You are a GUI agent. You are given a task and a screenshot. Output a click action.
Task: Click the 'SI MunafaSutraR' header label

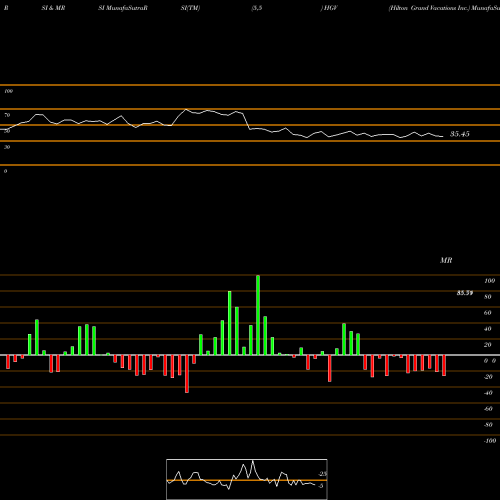pyautogui.click(x=123, y=8)
